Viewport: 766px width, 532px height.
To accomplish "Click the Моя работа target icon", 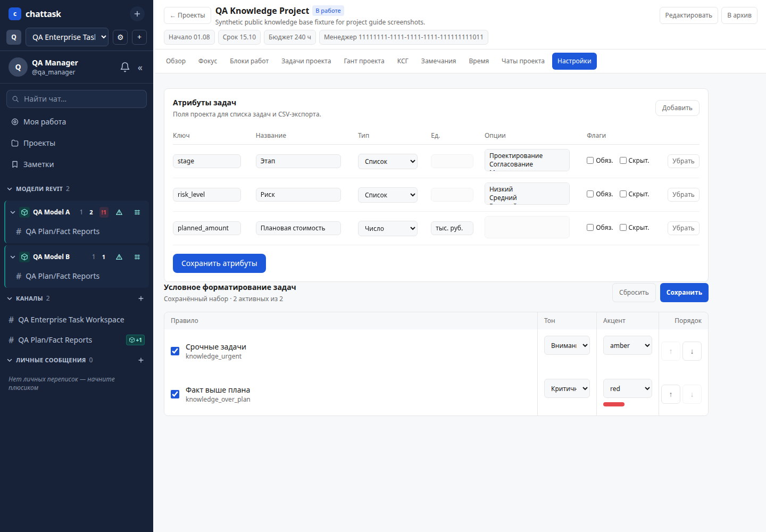I will [15, 122].
